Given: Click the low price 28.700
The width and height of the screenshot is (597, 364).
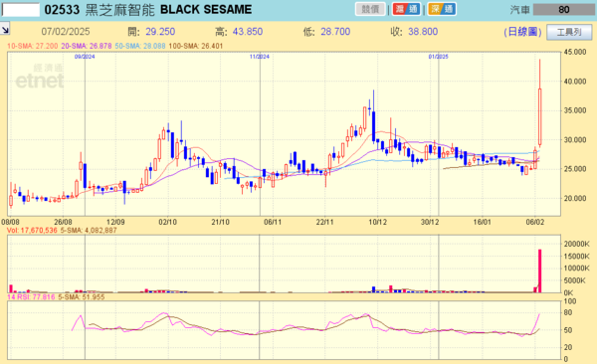Looking at the screenshot, I should (335, 32).
